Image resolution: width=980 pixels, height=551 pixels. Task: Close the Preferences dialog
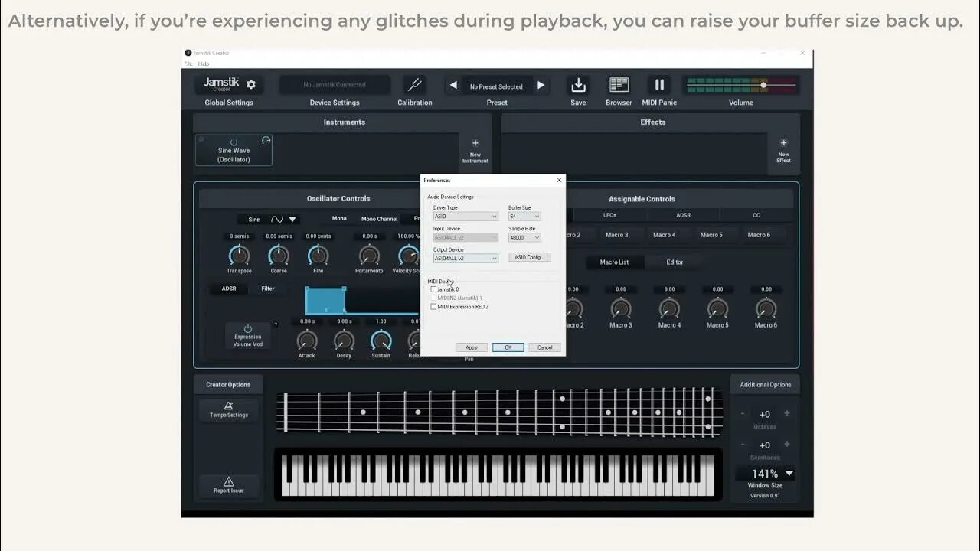(559, 181)
